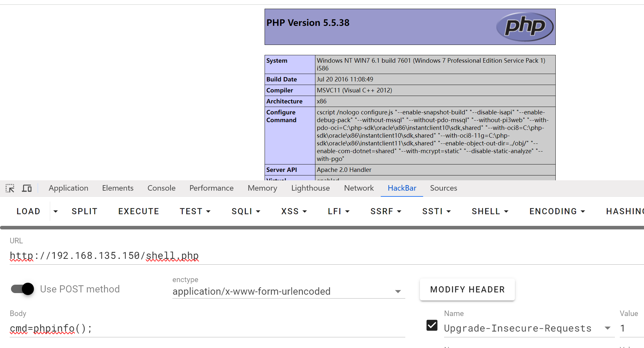Uncheck the Upgrade-Insecure-Requests header checkbox
Viewport: 644px width, 348px height.
pyautogui.click(x=432, y=325)
